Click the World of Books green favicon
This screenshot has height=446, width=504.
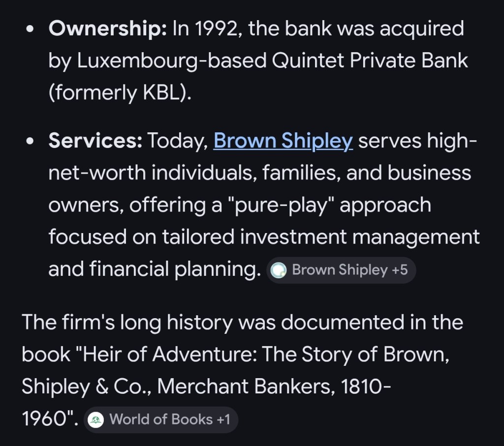click(96, 420)
